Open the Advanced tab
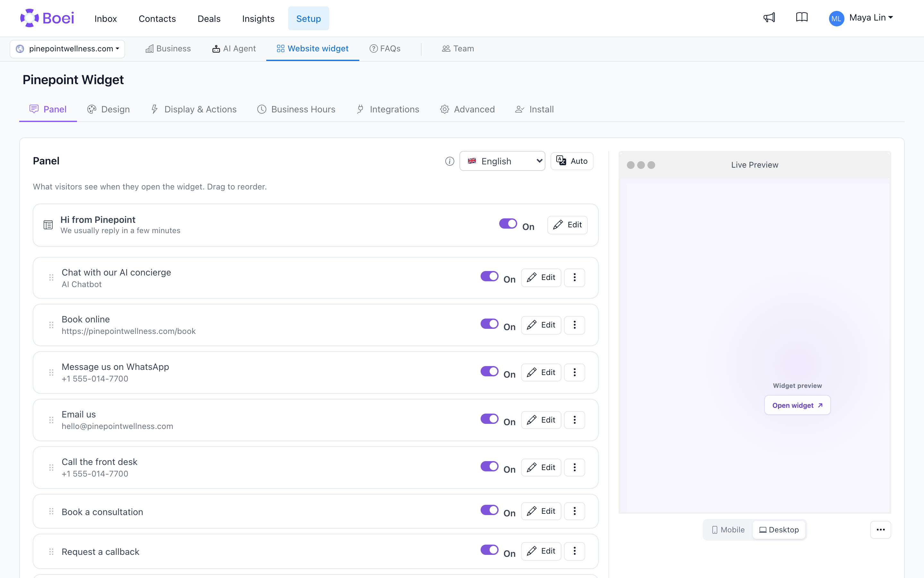924x578 pixels. (467, 109)
